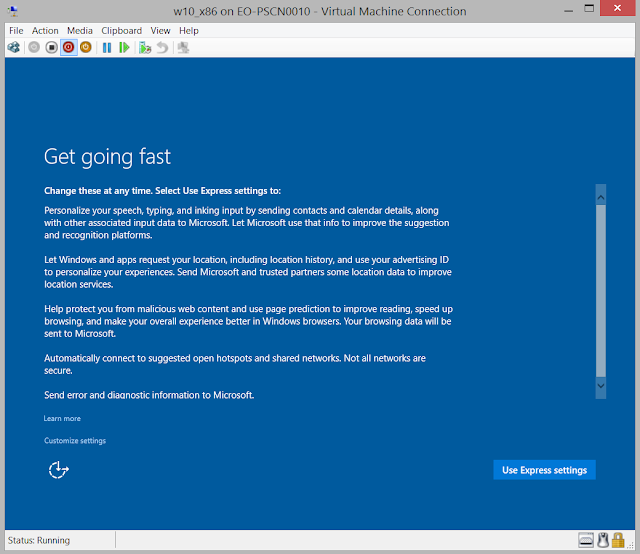Create a checkpoint via toolbar icon

click(x=145, y=48)
